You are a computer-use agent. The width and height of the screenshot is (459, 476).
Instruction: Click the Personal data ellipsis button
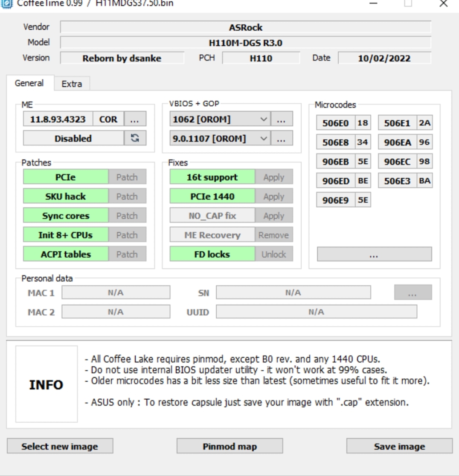coord(413,292)
